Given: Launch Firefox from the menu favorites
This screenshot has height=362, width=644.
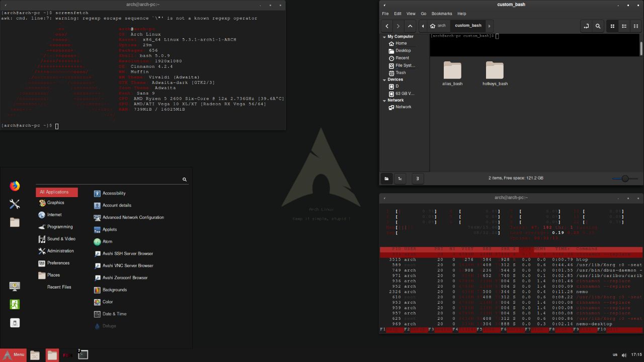Looking at the screenshot, I should click(15, 186).
